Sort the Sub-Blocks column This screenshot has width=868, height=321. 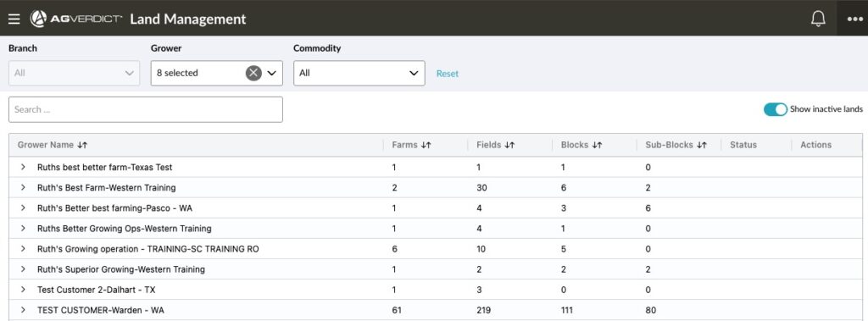(x=701, y=145)
